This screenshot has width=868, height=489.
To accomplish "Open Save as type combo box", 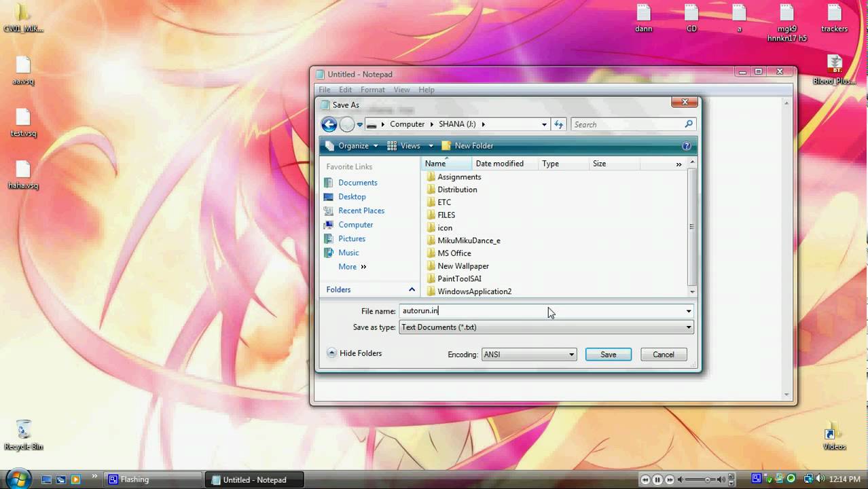I will coord(546,327).
